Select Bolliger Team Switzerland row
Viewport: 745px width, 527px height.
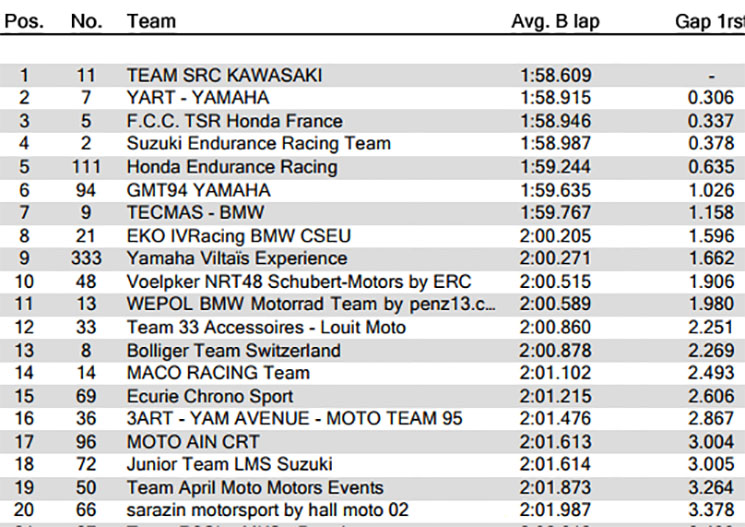point(372,350)
